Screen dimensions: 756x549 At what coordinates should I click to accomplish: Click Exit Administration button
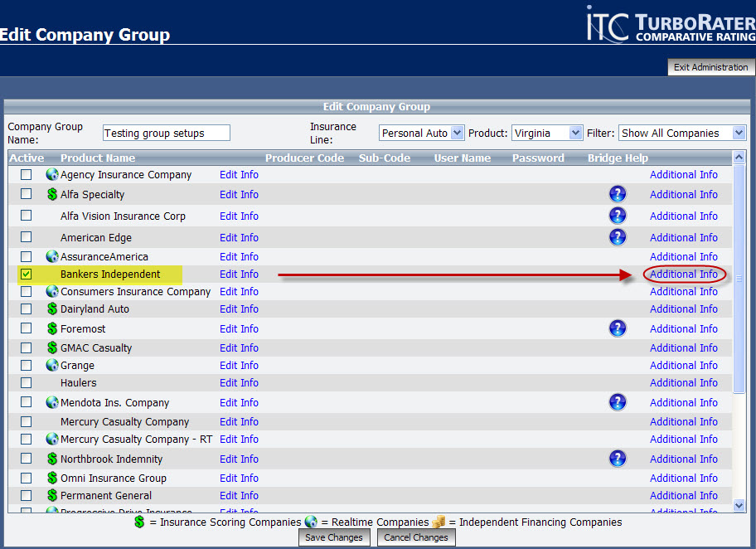point(710,67)
